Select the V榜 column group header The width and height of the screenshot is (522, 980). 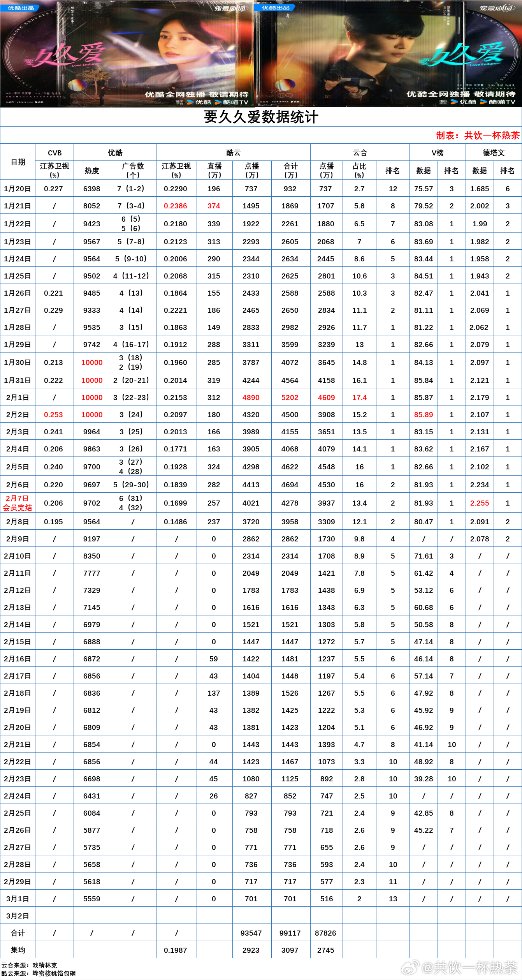click(x=438, y=153)
